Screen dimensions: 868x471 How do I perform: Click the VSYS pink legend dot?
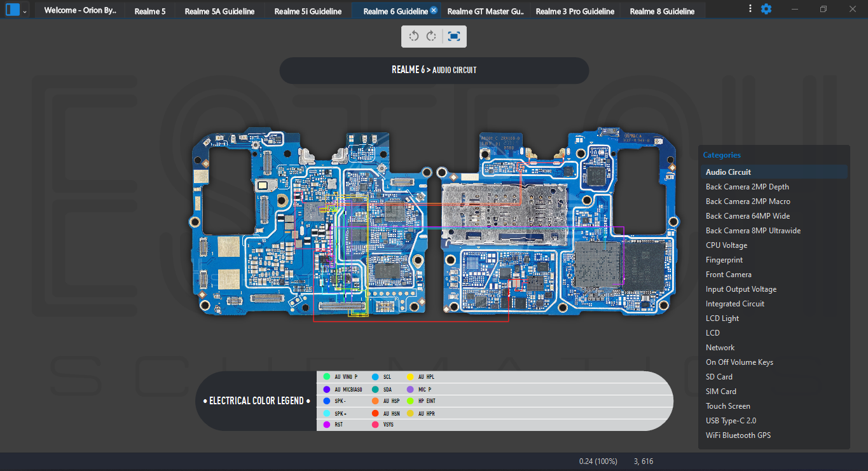(x=375, y=425)
